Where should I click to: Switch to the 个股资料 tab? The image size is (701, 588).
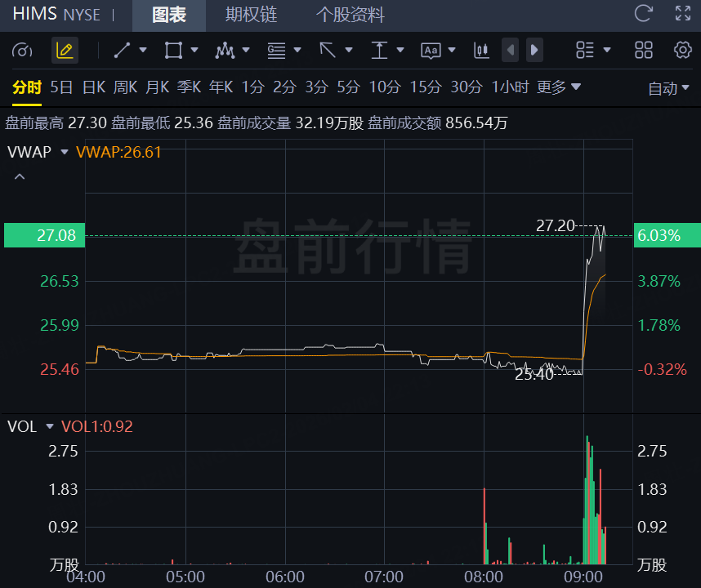tap(350, 15)
